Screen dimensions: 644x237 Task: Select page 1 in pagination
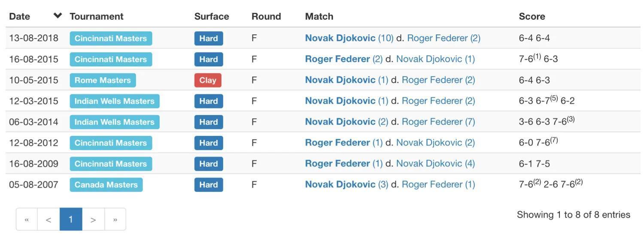pos(71,219)
